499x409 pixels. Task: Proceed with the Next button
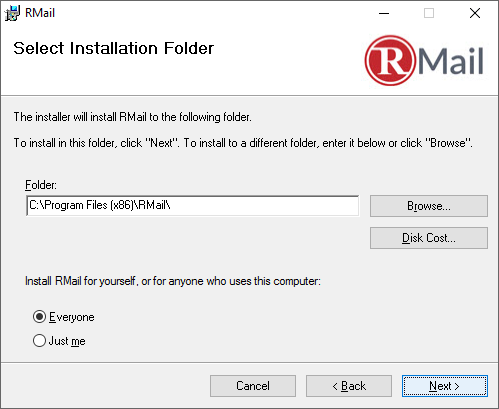(x=445, y=386)
